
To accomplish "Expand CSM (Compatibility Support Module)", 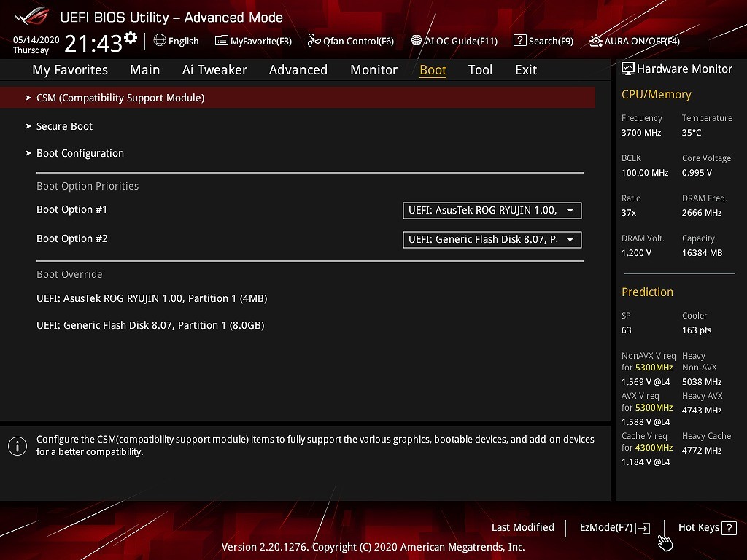I will (298, 98).
